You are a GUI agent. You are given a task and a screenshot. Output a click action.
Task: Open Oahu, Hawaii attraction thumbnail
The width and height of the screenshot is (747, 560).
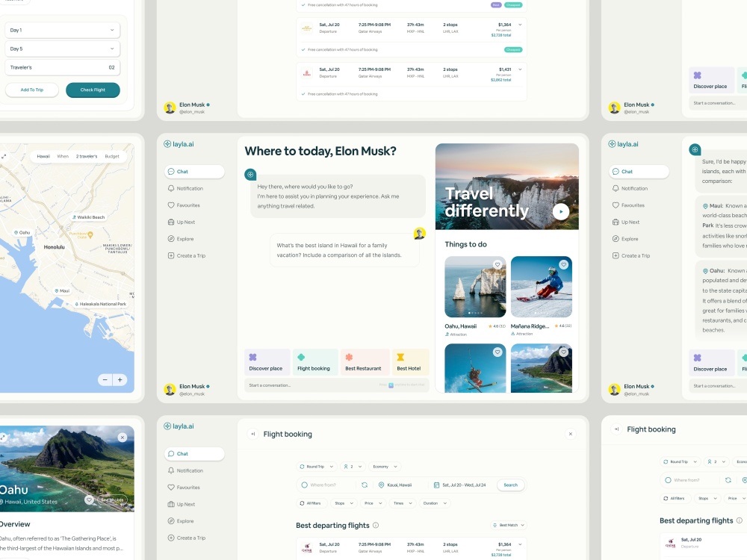point(475,287)
